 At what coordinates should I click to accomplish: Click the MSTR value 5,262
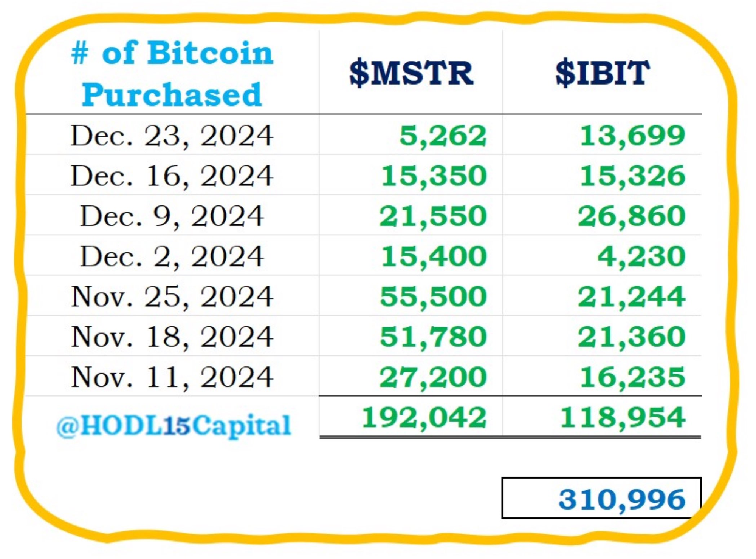coord(443,136)
